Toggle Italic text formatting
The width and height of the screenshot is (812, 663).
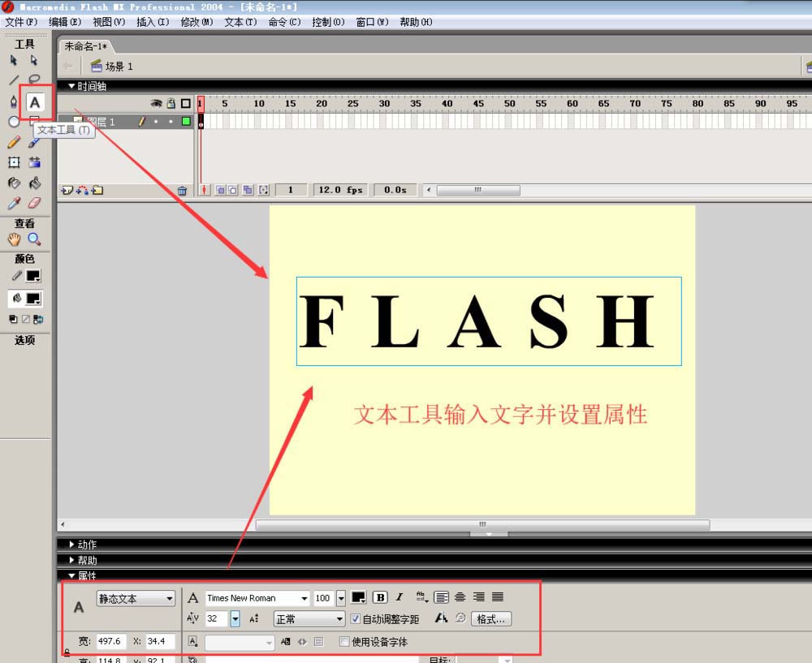[x=400, y=597]
